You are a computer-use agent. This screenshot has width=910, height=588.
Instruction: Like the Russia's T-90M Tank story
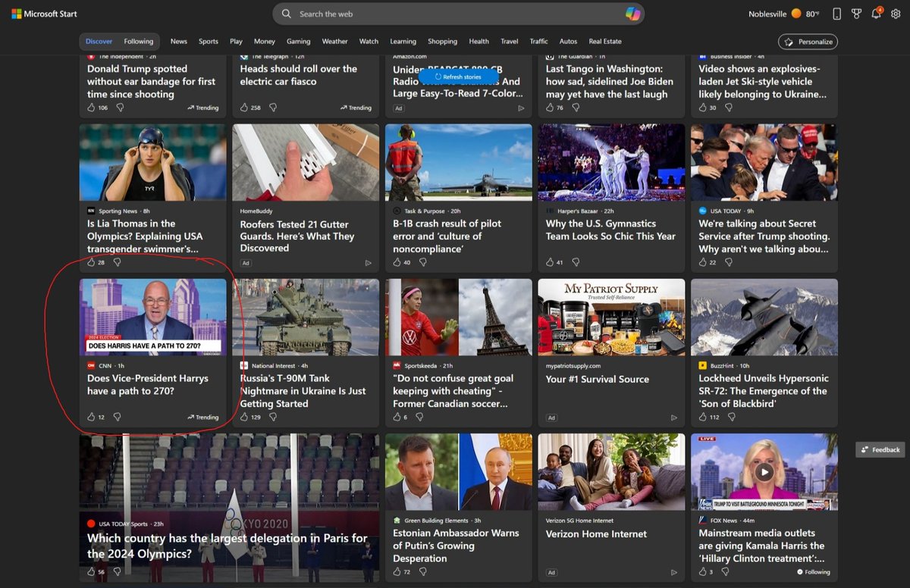pyautogui.click(x=245, y=417)
